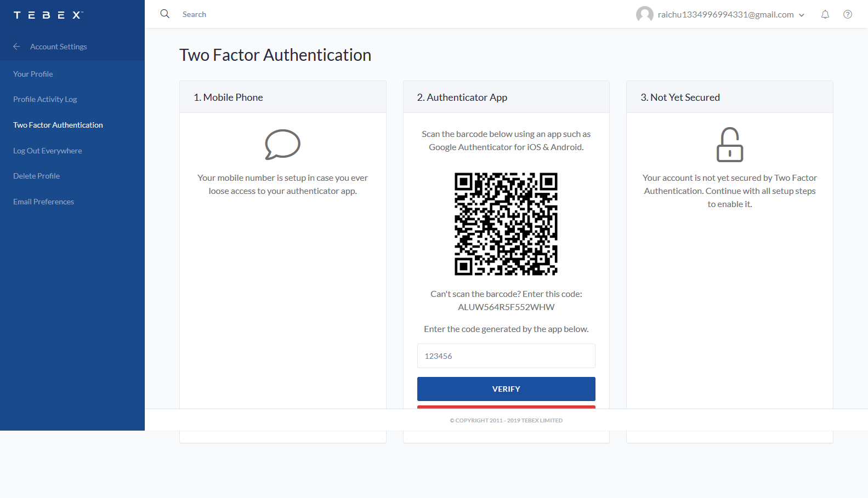This screenshot has height=498, width=868.
Task: Click into the Search field
Action: pyautogui.click(x=194, y=14)
